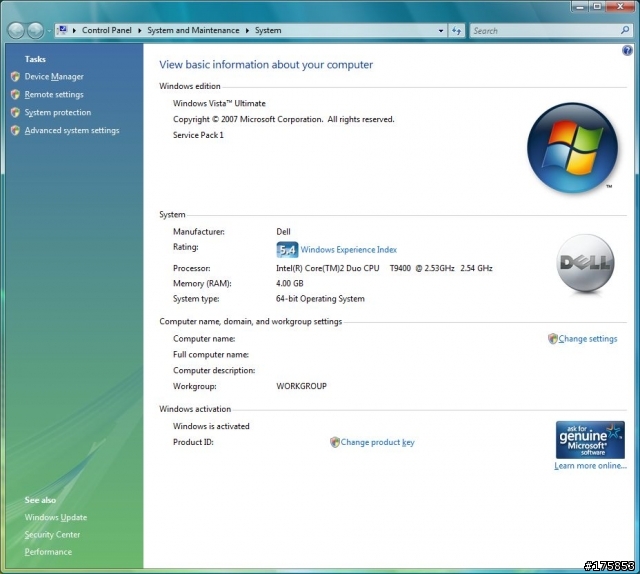
Task: Click the Windows Vista Ultimate edition text
Action: coord(219,103)
